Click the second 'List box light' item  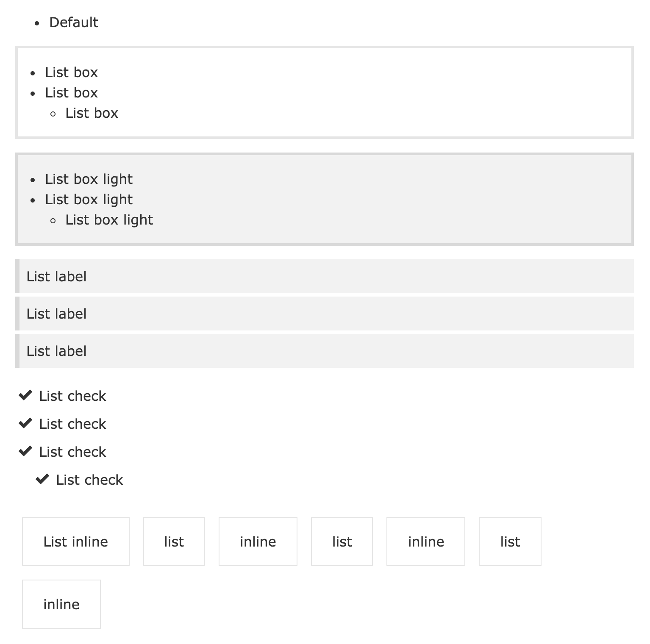(89, 200)
